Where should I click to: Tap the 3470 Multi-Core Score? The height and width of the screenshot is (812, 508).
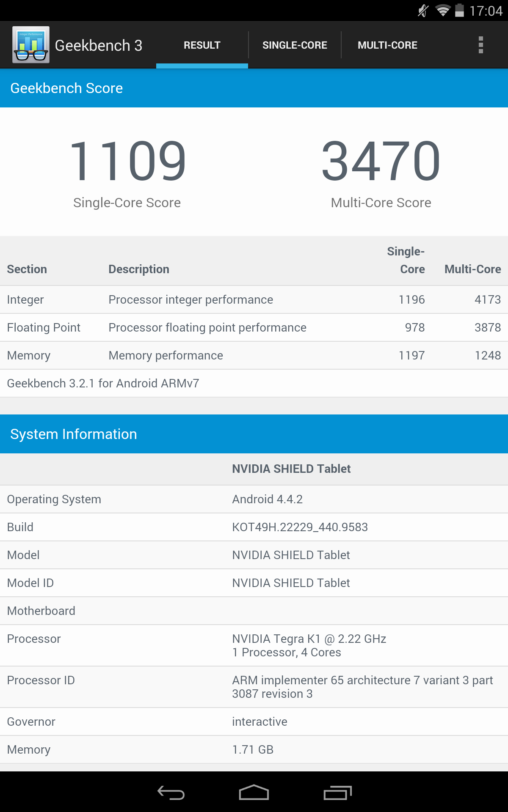(381, 161)
